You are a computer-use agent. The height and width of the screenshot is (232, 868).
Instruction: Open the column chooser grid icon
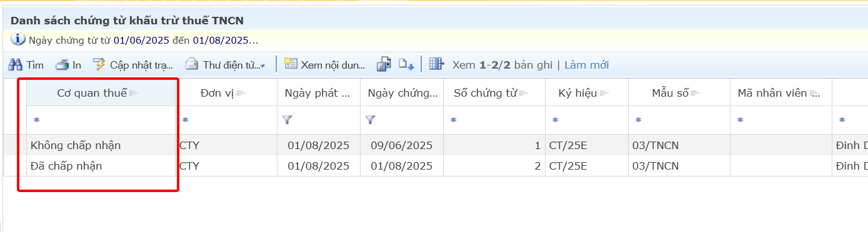(437, 64)
